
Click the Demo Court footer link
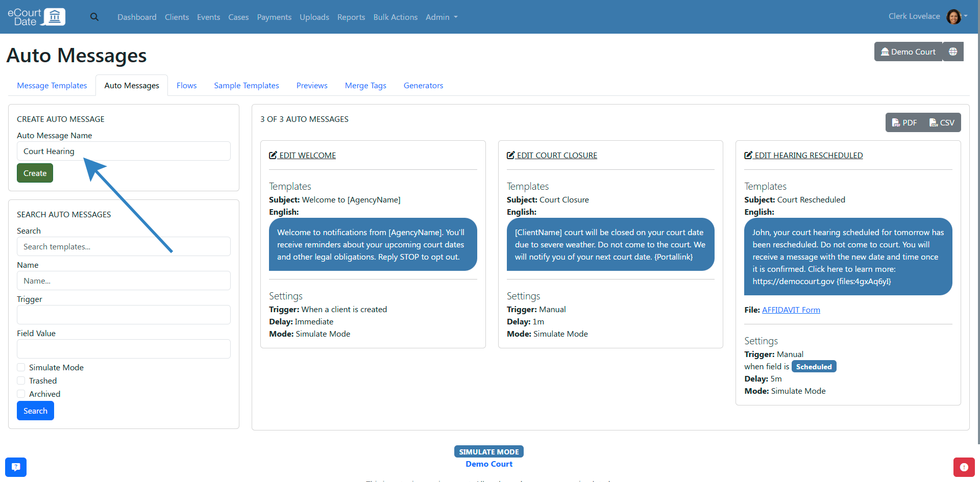[489, 464]
